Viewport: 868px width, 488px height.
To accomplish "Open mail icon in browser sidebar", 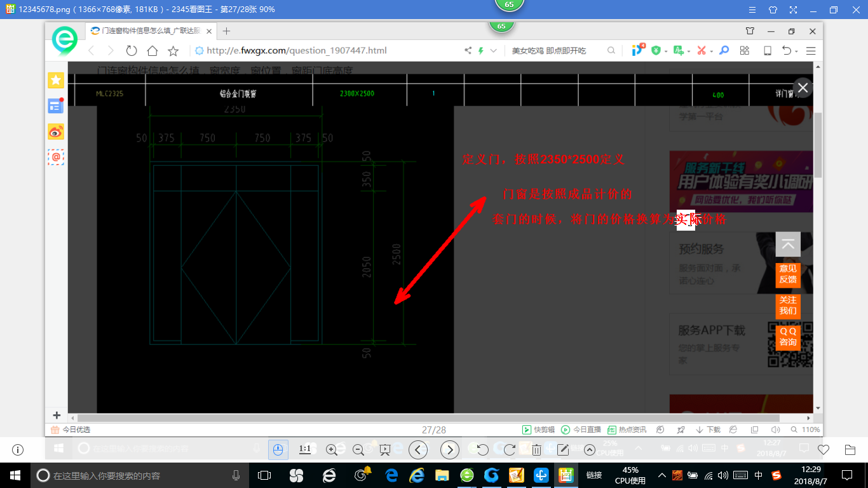I will 56,157.
